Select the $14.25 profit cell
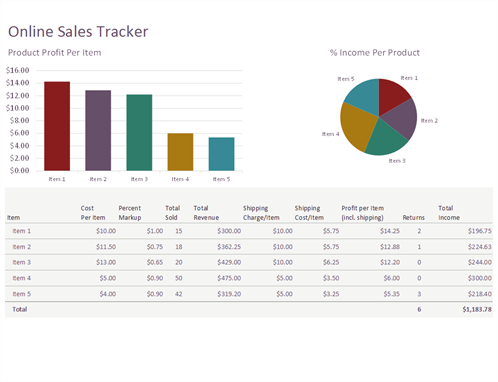Image resolution: width=498 pixels, height=382 pixels. pyautogui.click(x=390, y=231)
